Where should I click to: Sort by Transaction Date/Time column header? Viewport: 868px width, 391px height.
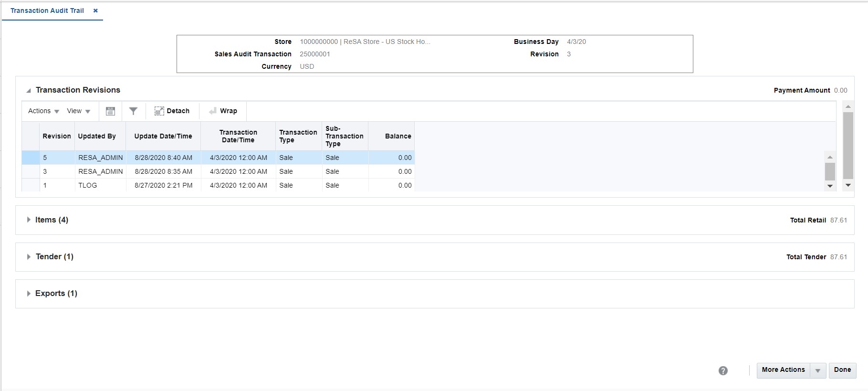238,136
